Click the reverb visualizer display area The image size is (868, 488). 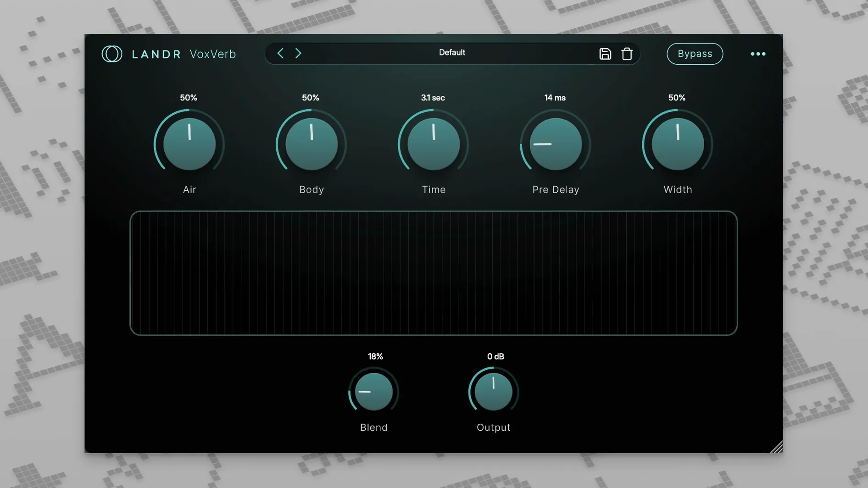[434, 273]
